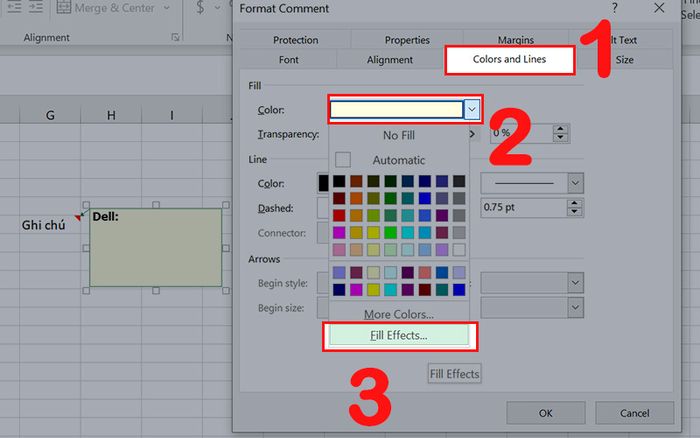Open the End size dropdown in Arrows
This screenshot has width=700, height=438.
(x=575, y=308)
